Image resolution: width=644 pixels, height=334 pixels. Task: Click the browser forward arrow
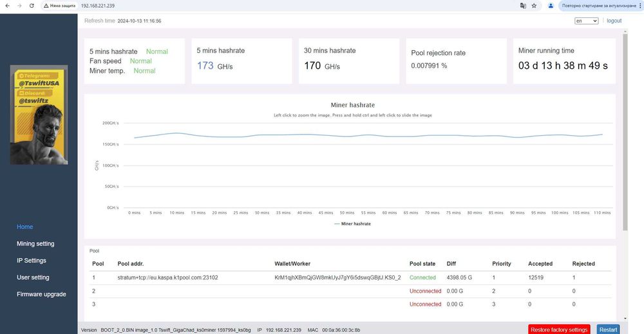[x=19, y=6]
